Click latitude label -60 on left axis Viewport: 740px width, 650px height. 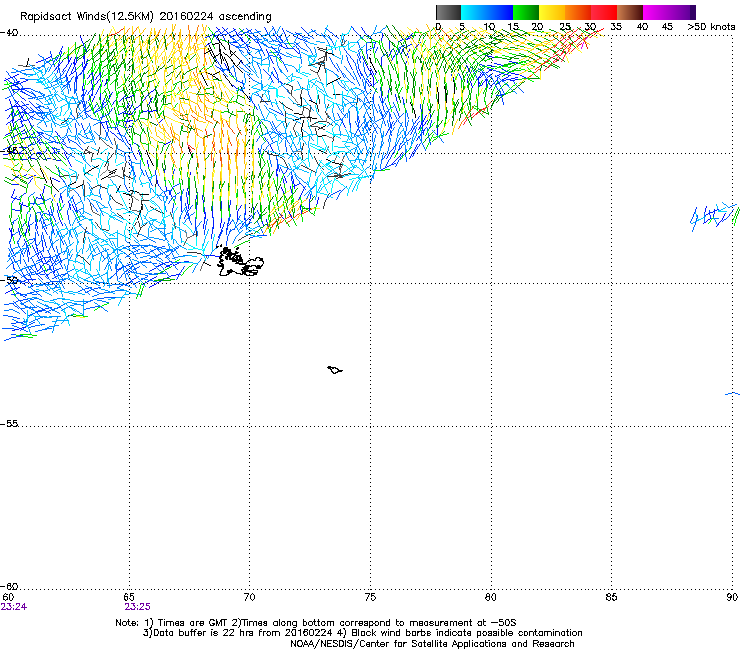[x=9, y=586]
